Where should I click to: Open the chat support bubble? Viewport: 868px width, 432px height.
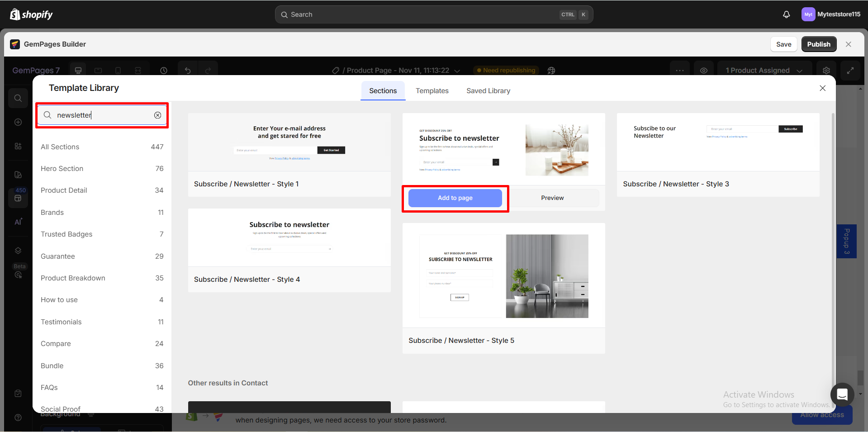click(x=842, y=394)
